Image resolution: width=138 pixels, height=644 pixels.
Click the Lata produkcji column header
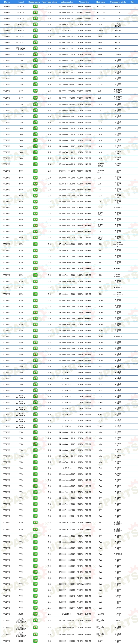(x=67, y=2)
